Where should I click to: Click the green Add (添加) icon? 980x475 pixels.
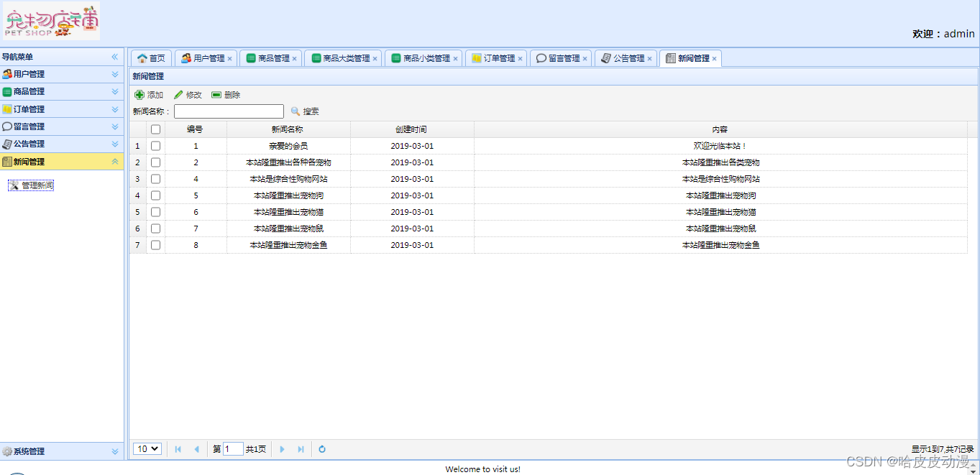coord(139,95)
